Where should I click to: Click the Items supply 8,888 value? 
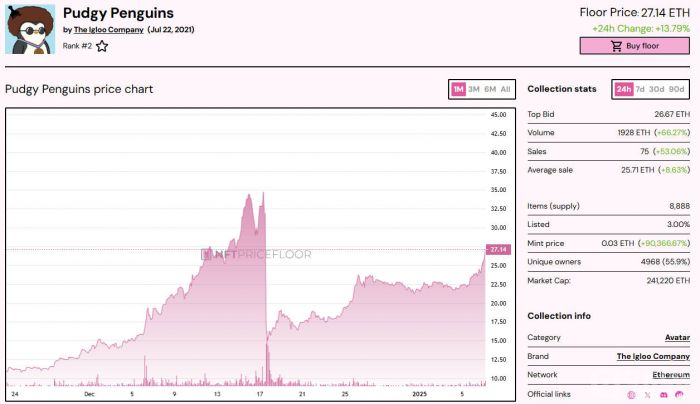(679, 206)
